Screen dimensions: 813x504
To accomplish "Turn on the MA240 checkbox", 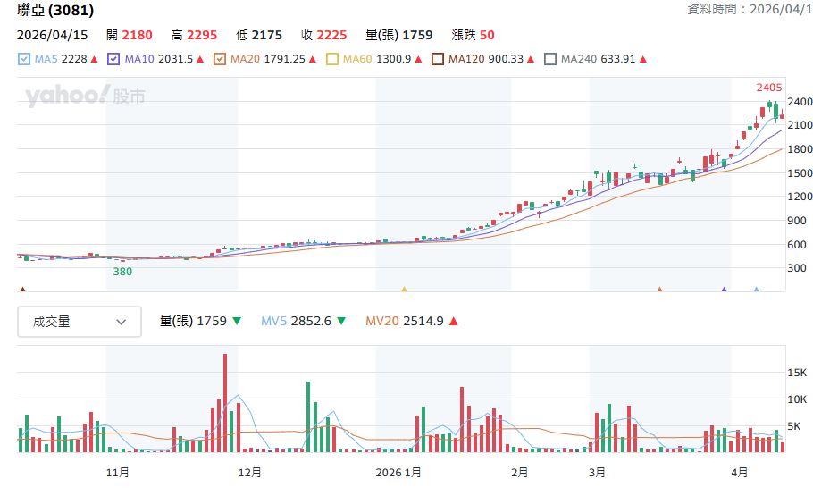I will pos(550,60).
